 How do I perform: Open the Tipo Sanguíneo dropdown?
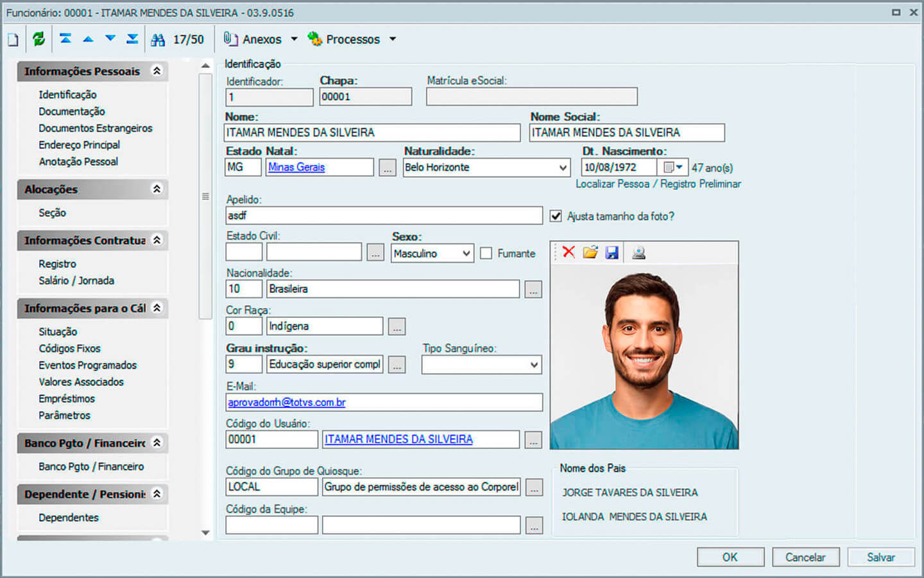click(534, 365)
